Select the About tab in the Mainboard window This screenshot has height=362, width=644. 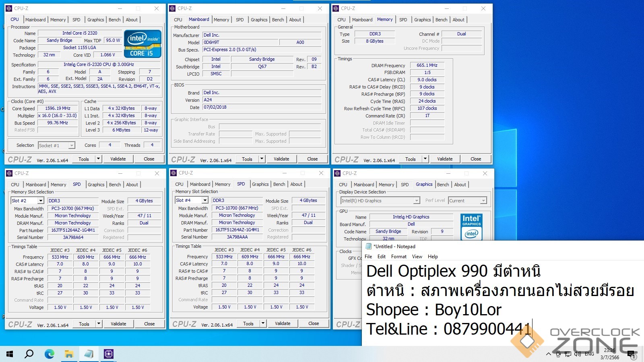[295, 20]
